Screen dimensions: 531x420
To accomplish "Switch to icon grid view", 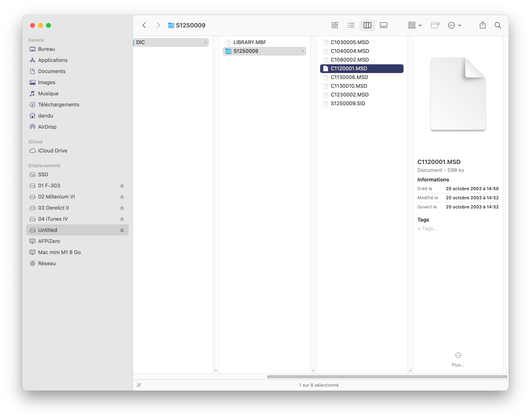I will tap(334, 25).
